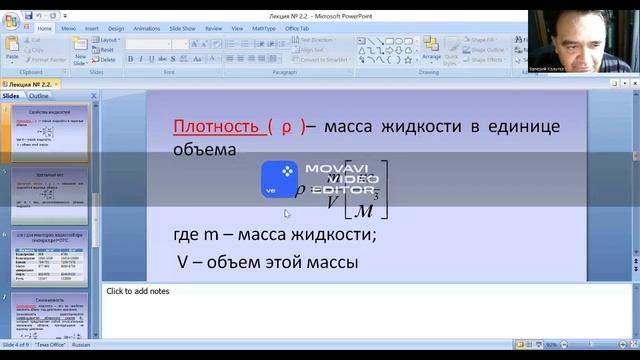640x360 pixels.
Task: Open the Home ribbon tab
Action: click(x=44, y=29)
